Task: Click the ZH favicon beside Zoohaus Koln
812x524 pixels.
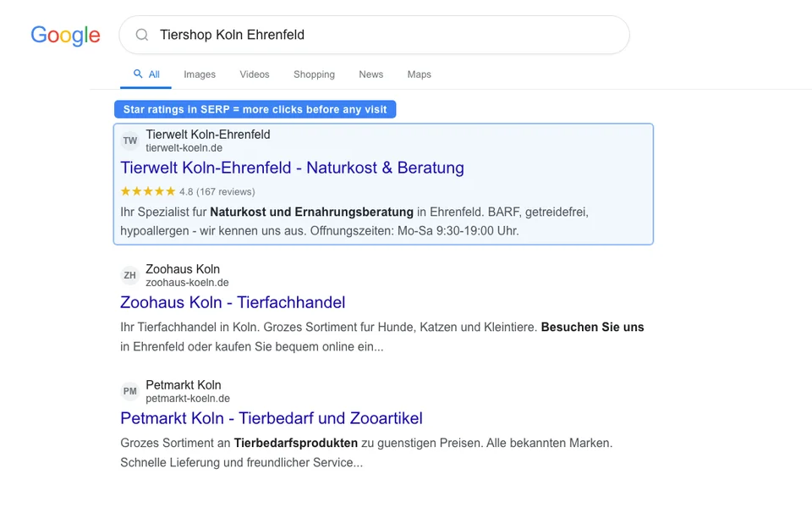Action: [x=129, y=275]
